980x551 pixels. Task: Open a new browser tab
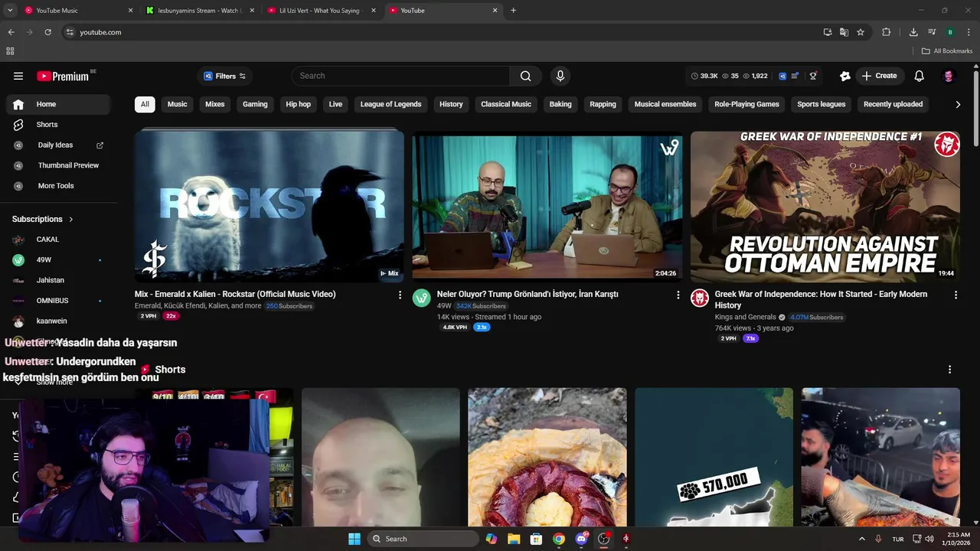(513, 11)
